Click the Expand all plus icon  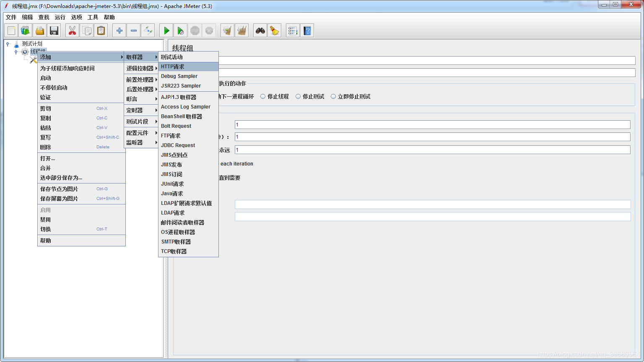pos(119,31)
